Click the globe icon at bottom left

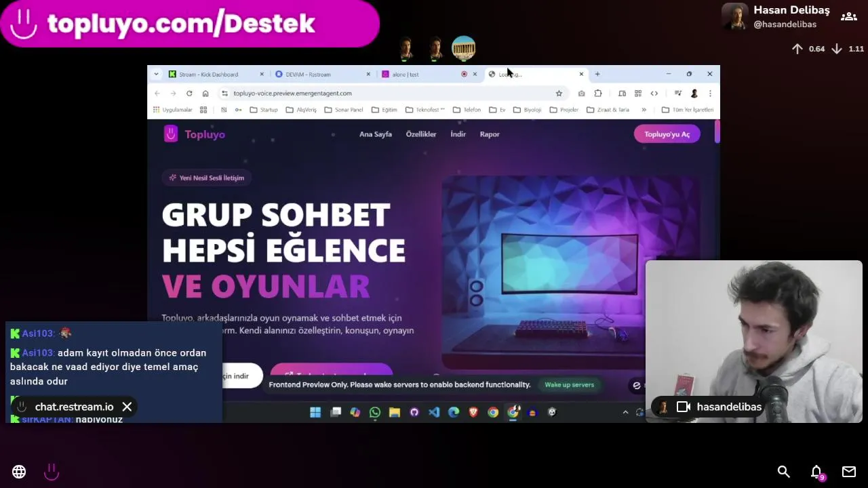tap(19, 472)
